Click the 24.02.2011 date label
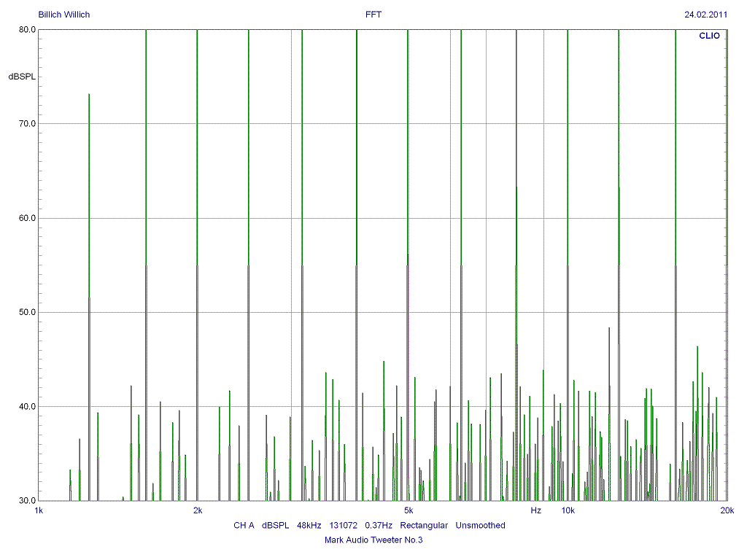747x560 pixels. pos(705,15)
